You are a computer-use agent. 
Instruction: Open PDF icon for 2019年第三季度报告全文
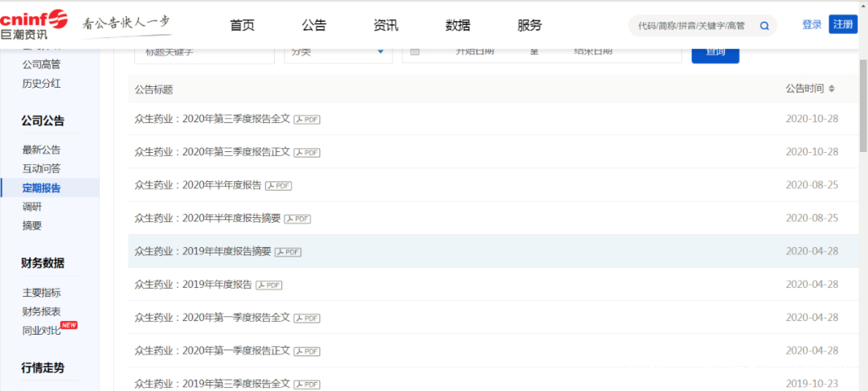pos(307,384)
